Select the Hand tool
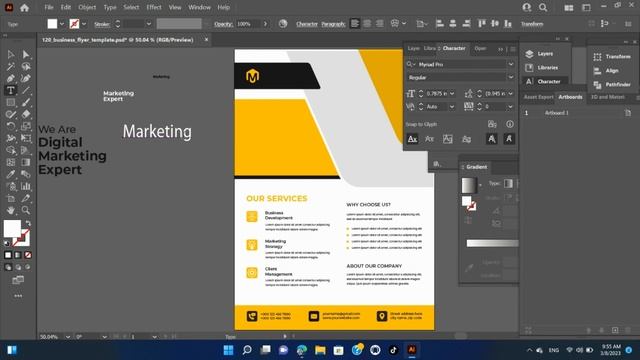Screen dimensions: 640x360 click(x=11, y=210)
